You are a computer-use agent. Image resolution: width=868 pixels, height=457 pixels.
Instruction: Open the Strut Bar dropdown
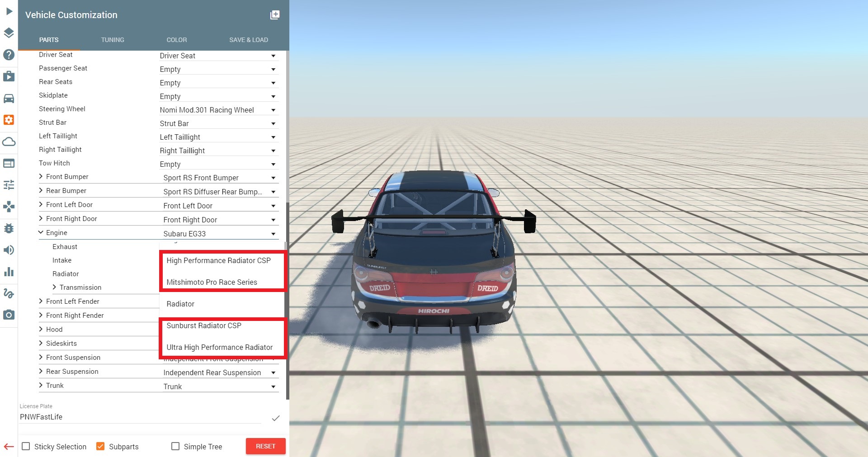tap(218, 123)
